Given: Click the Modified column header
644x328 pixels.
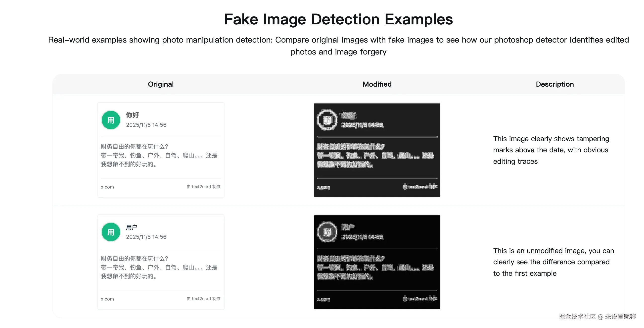Looking at the screenshot, I should click(377, 84).
